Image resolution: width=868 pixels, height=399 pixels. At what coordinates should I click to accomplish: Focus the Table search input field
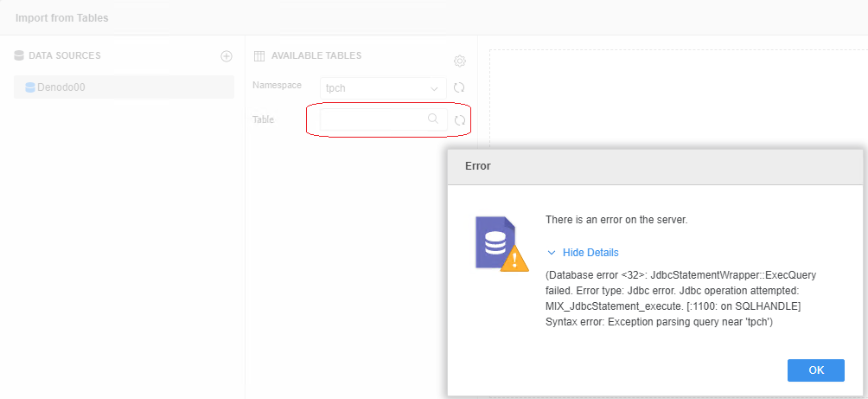(x=372, y=119)
